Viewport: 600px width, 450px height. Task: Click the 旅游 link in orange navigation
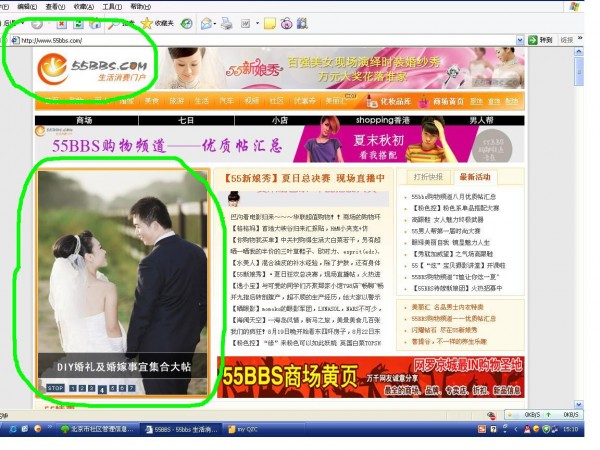[176, 101]
